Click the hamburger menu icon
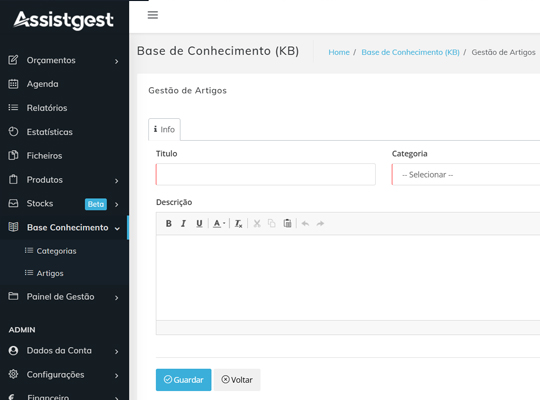Screen dimensions: 540x400 (x=153, y=15)
